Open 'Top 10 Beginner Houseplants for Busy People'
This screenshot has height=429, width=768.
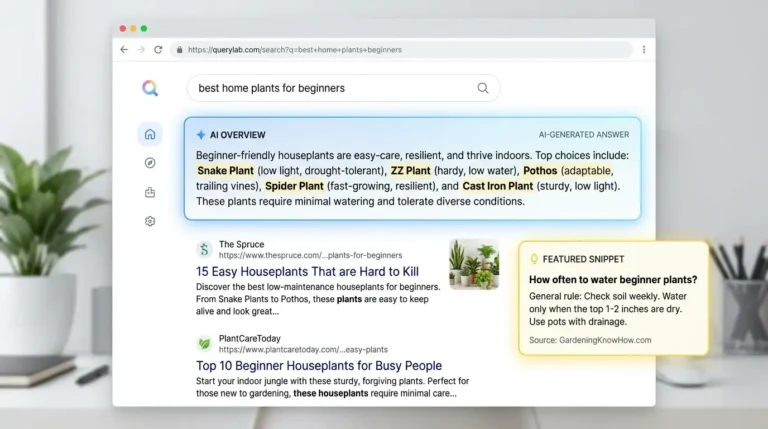[319, 366]
